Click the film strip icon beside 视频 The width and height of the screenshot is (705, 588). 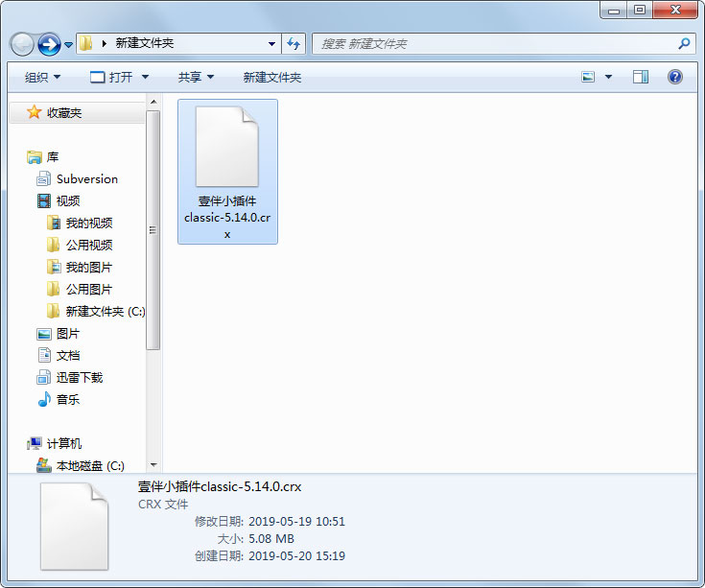[x=44, y=200]
